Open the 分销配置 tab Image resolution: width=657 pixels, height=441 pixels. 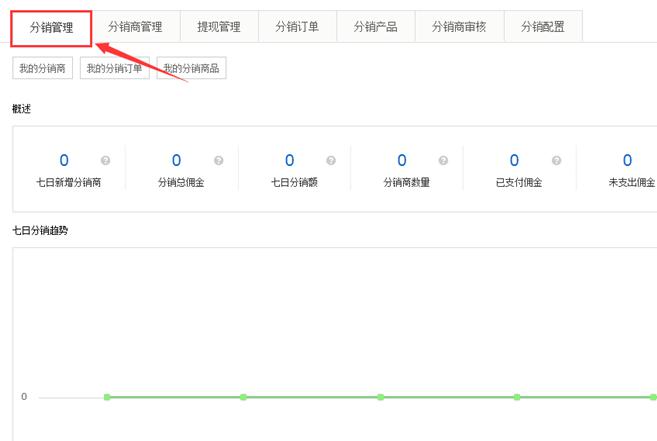tap(542, 28)
